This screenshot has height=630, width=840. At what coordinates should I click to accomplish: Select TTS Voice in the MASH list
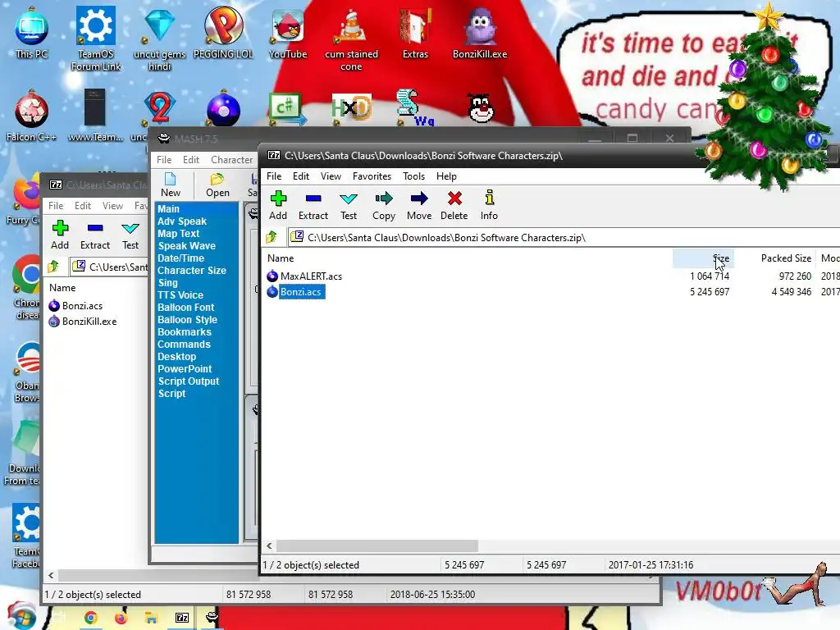[x=180, y=295]
